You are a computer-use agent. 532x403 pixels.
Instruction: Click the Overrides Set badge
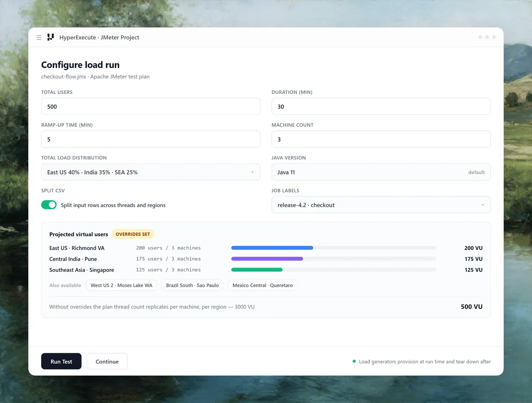click(133, 234)
